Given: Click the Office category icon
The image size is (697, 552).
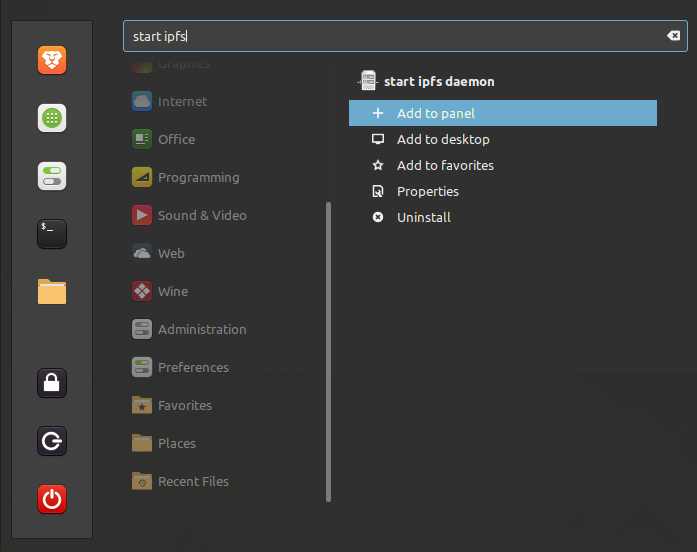Looking at the screenshot, I should [142, 139].
